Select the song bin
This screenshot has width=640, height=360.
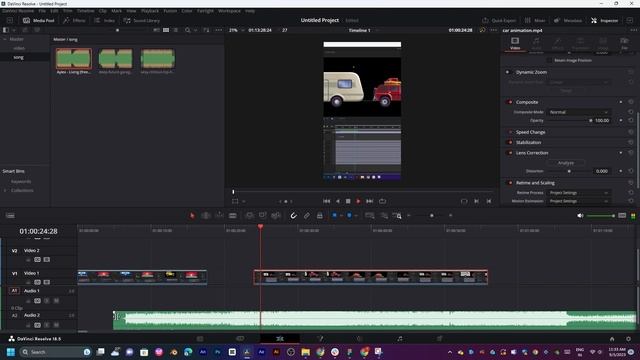tap(18, 58)
